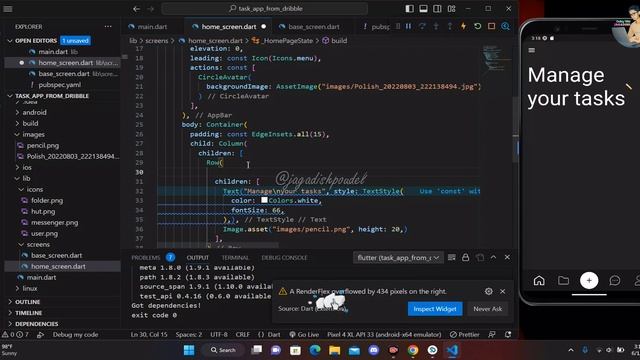Viewport: 640px width, 360px height.
Task: Switch to the base_screen.dart tab
Action: (x=313, y=27)
